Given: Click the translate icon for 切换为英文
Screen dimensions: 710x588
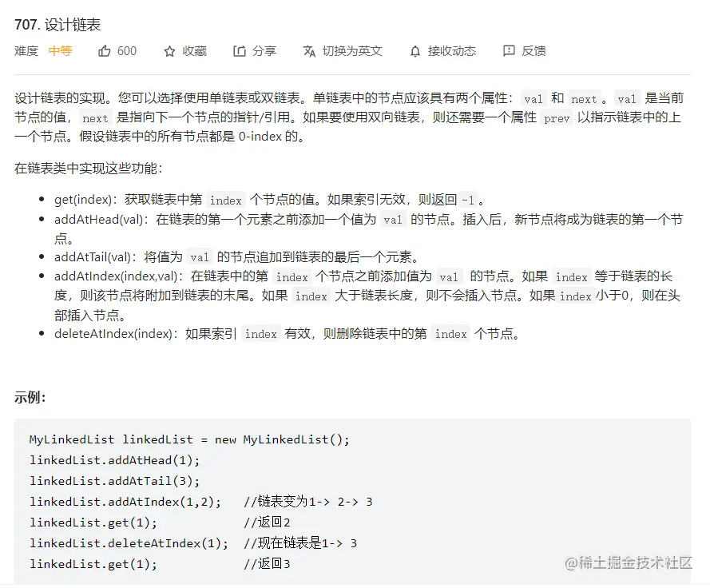Looking at the screenshot, I should click(x=309, y=52).
